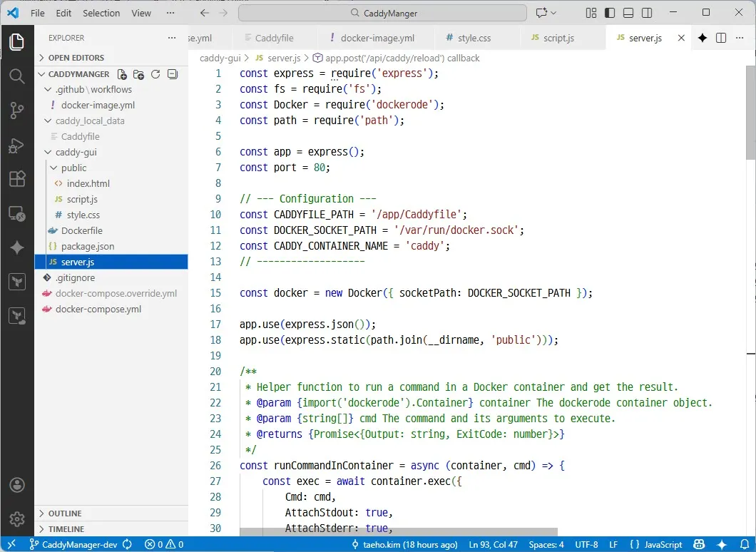Screen dimensions: 756x552
Task: Open remote window indicator in status bar
Action: (11, 544)
